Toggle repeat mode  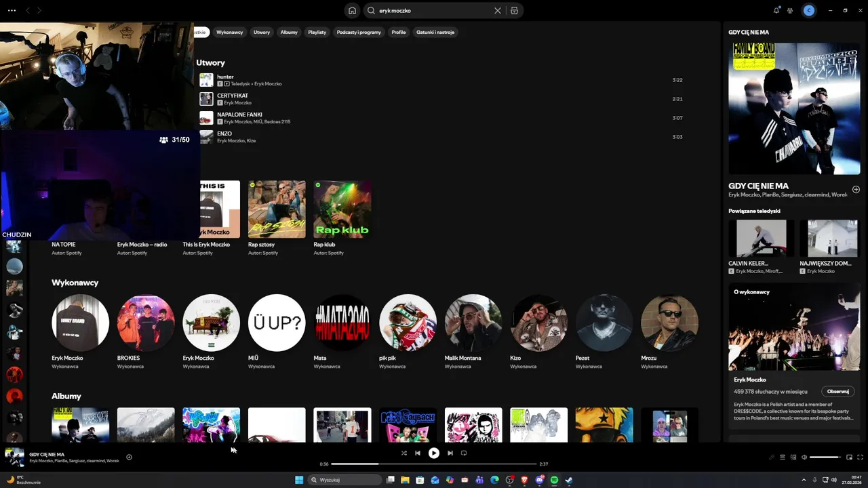click(x=464, y=453)
